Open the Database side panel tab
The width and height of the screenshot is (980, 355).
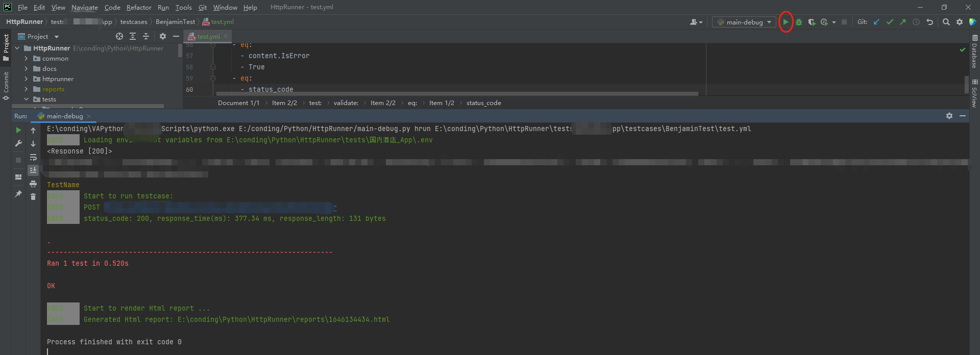coord(974,52)
